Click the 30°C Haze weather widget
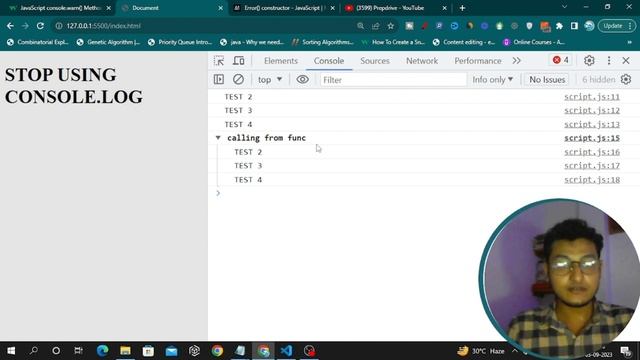The width and height of the screenshot is (640, 360). point(481,351)
